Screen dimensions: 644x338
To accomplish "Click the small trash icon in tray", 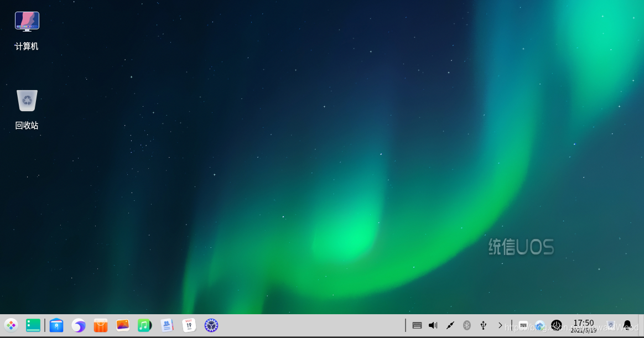I will click(611, 325).
